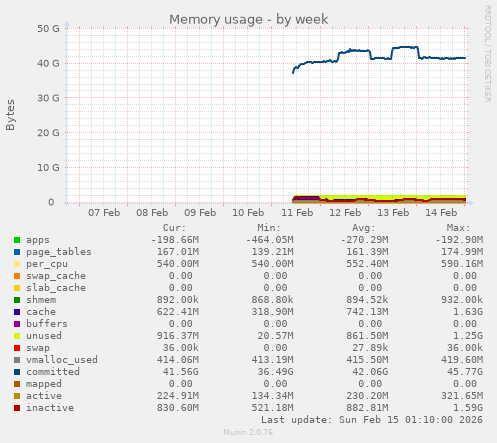Click the '30 G' y-axis tick label
Screen dimensions: 497x443
(x=48, y=98)
